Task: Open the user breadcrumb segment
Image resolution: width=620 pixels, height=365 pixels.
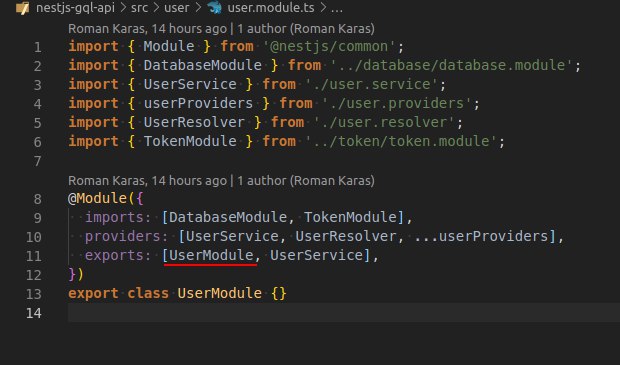Action: tap(176, 8)
